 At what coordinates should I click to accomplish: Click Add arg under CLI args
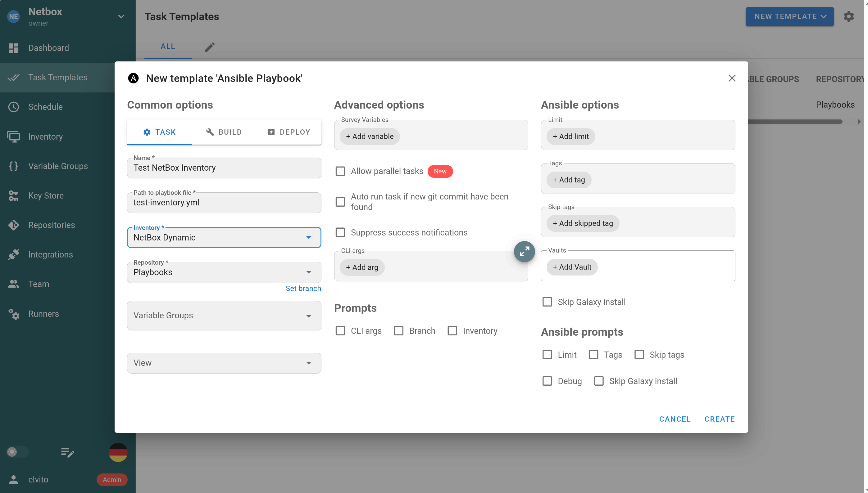(x=362, y=267)
